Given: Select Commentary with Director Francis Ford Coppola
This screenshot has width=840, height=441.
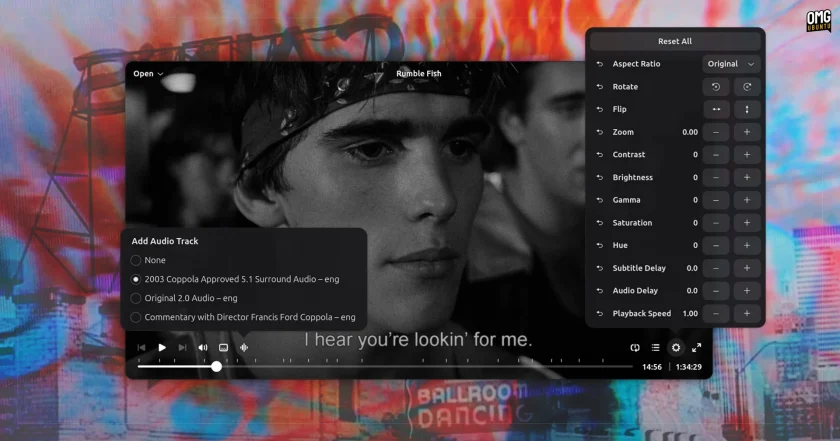Looking at the screenshot, I should point(243,317).
